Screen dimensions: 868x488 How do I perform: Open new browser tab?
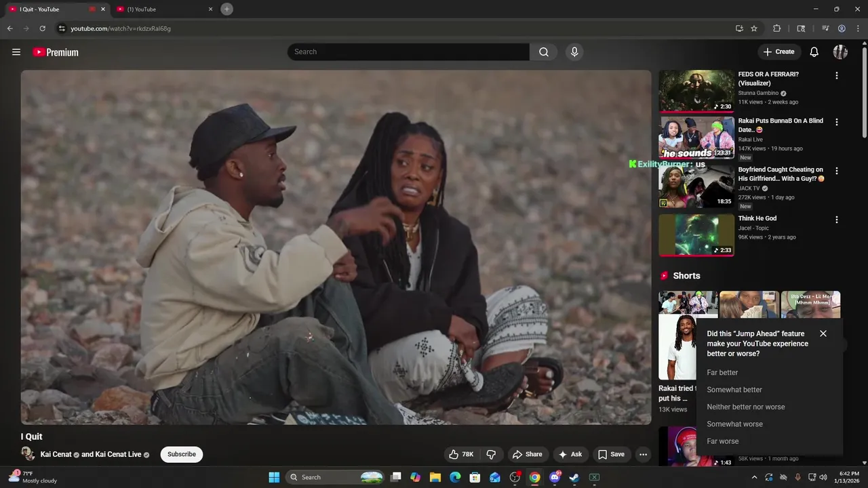tap(227, 9)
